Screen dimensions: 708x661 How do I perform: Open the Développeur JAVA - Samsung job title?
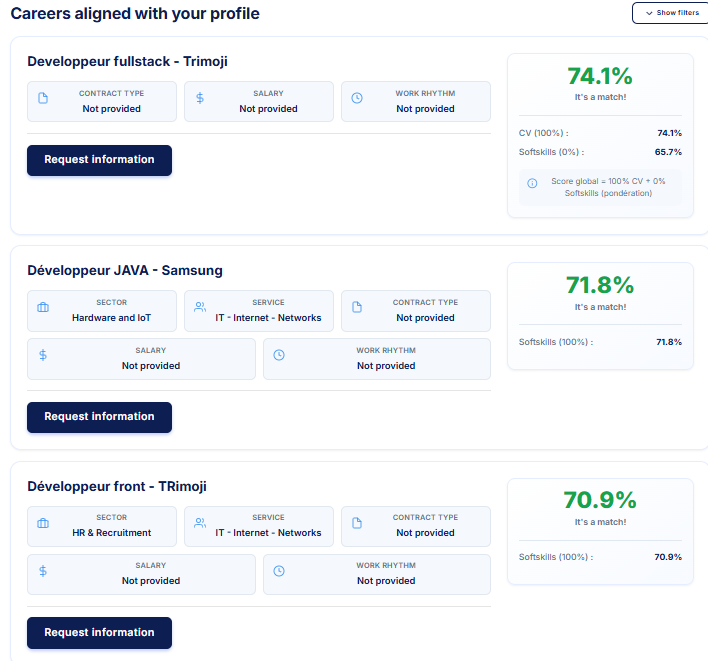click(125, 270)
